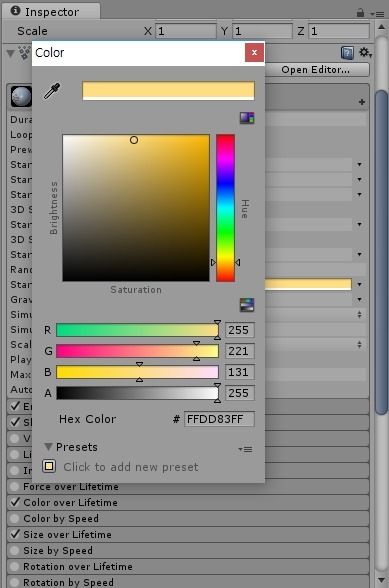
Task: Open the Presets options menu icon
Action: click(245, 449)
